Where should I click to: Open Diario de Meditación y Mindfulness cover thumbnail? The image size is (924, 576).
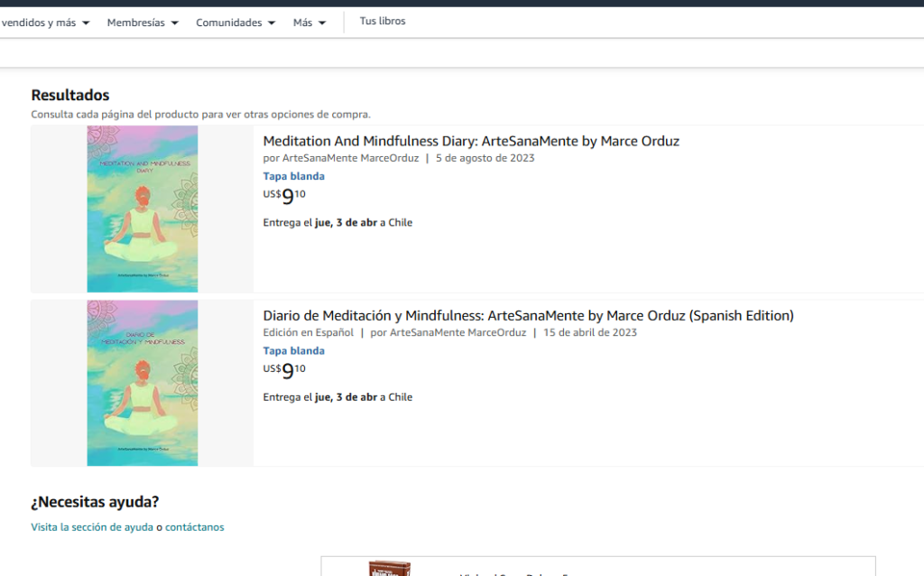pos(143,383)
